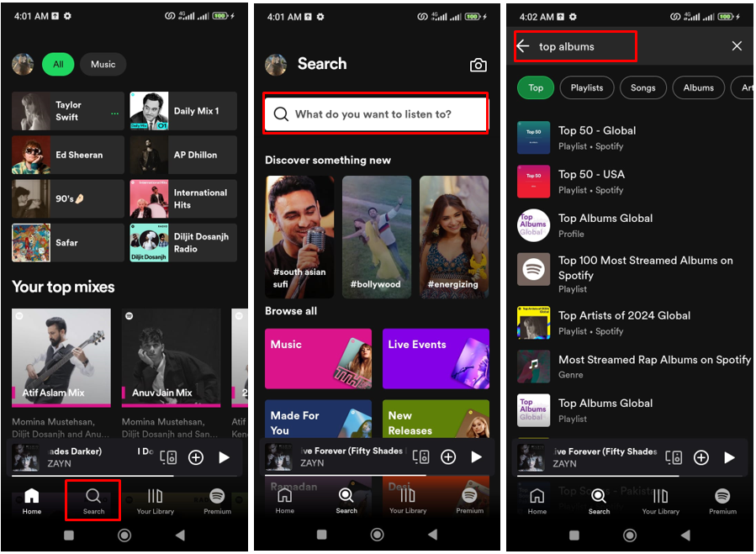Open the Top 50 - Global playlist
This screenshot has height=554, width=756.
(597, 138)
